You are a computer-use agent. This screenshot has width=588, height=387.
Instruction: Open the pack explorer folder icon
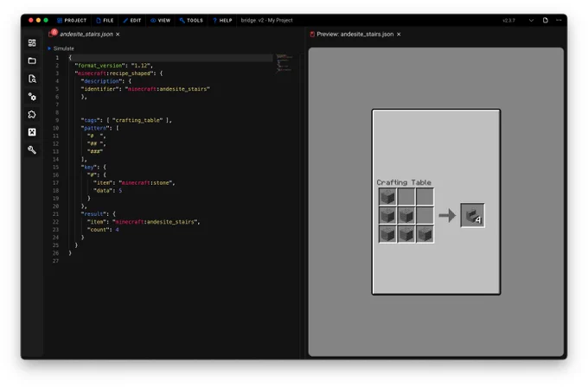(32, 60)
